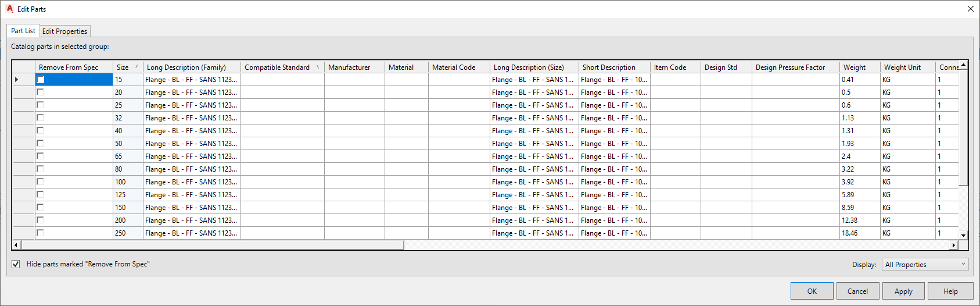Select the size cell "65"

[x=128, y=156]
